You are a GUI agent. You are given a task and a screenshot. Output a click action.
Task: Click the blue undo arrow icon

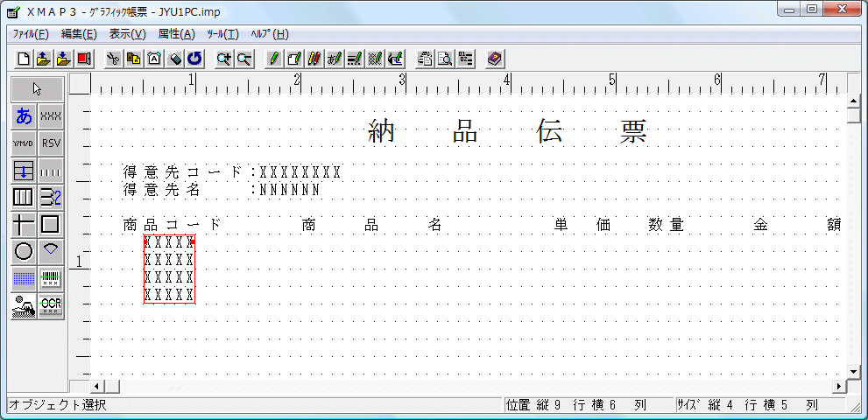coord(194,58)
